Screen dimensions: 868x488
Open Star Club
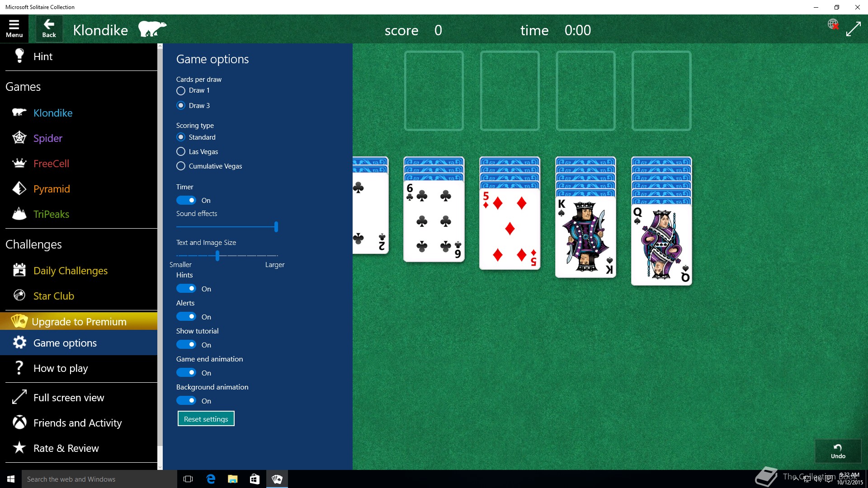pos(79,296)
